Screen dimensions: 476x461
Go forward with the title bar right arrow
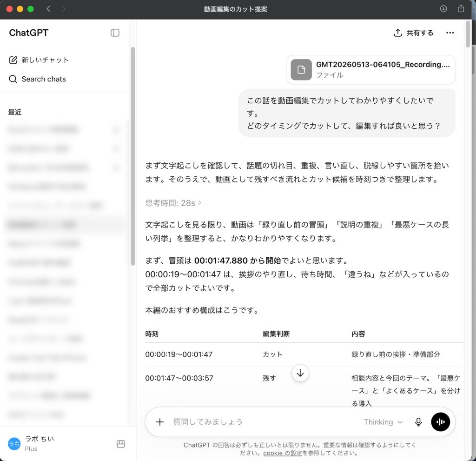point(63,9)
